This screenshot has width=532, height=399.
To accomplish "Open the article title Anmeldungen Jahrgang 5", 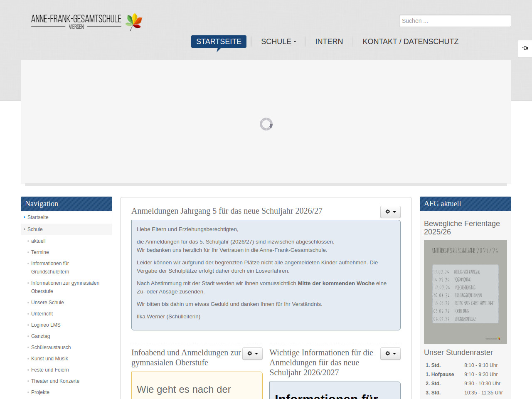I will coord(227,211).
